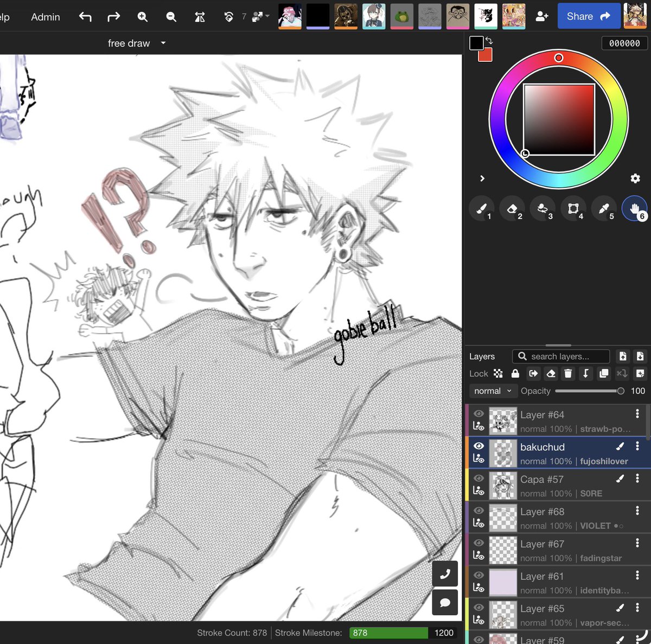Viewport: 651px width, 644px height.
Task: Select the Lasso selection tool (3)
Action: tap(542, 208)
